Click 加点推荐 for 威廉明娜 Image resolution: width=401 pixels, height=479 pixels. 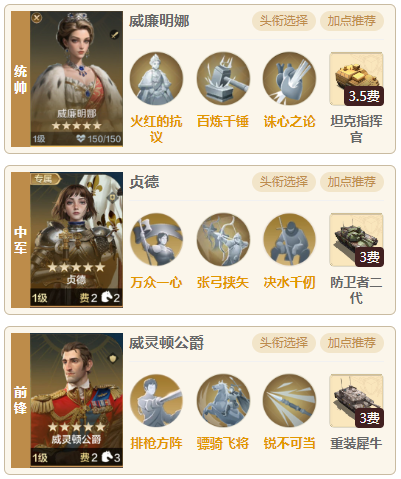tap(352, 21)
